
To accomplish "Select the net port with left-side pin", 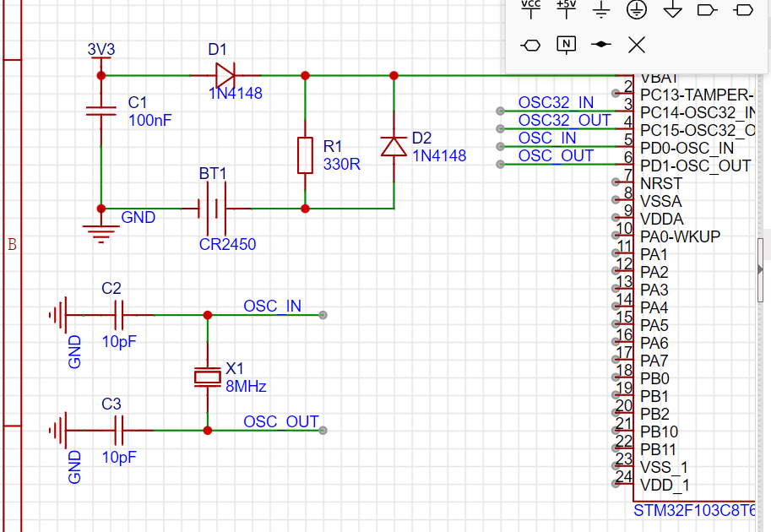I will tap(743, 10).
